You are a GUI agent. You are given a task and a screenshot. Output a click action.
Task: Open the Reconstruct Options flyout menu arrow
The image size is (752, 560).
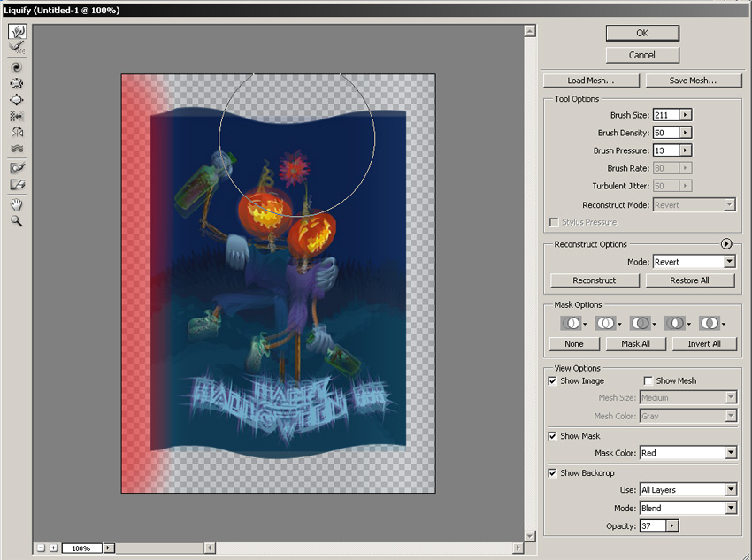(x=726, y=244)
